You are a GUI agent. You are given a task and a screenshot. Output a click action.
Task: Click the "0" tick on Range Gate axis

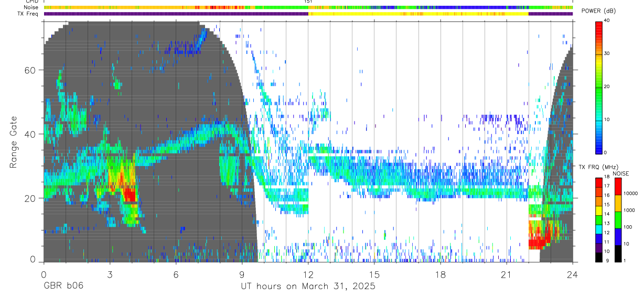[33, 258]
